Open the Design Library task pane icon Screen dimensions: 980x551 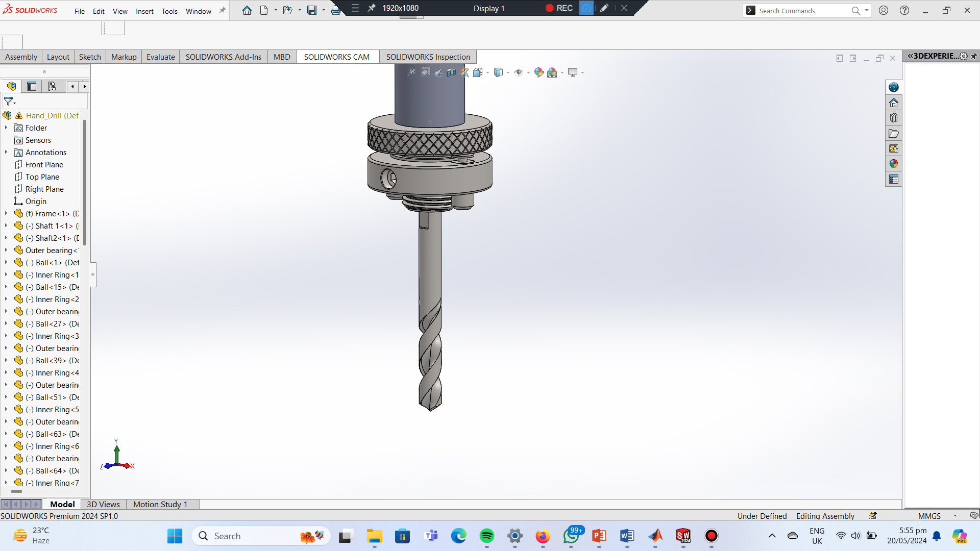click(893, 118)
